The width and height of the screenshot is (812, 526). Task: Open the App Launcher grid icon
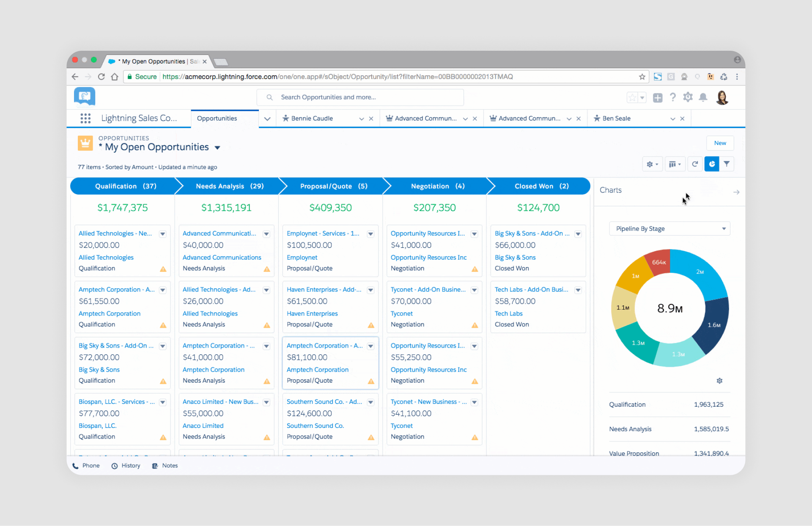[x=85, y=118]
